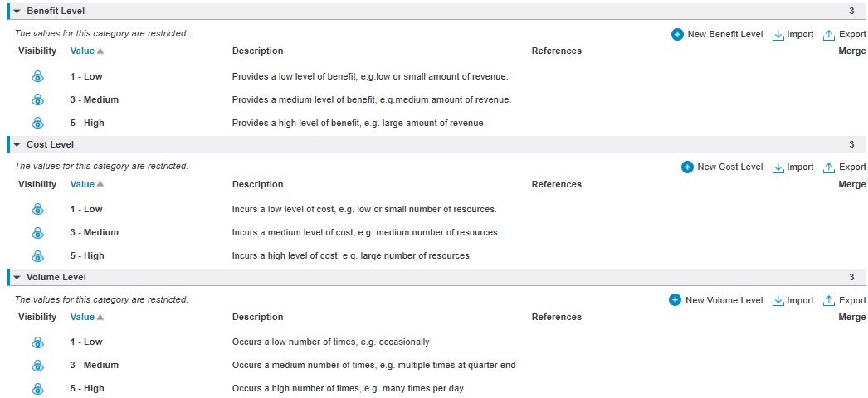The image size is (868, 398).
Task: Open the 5 - High benefit level value
Action: (x=87, y=123)
